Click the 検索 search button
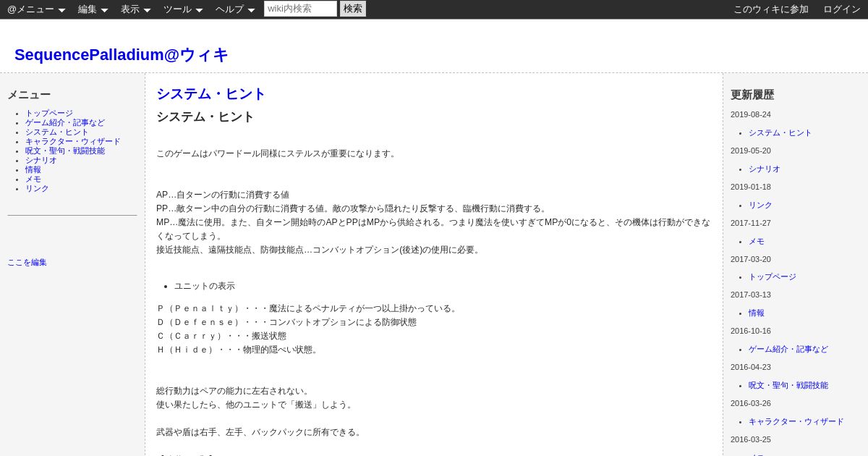 click(353, 9)
